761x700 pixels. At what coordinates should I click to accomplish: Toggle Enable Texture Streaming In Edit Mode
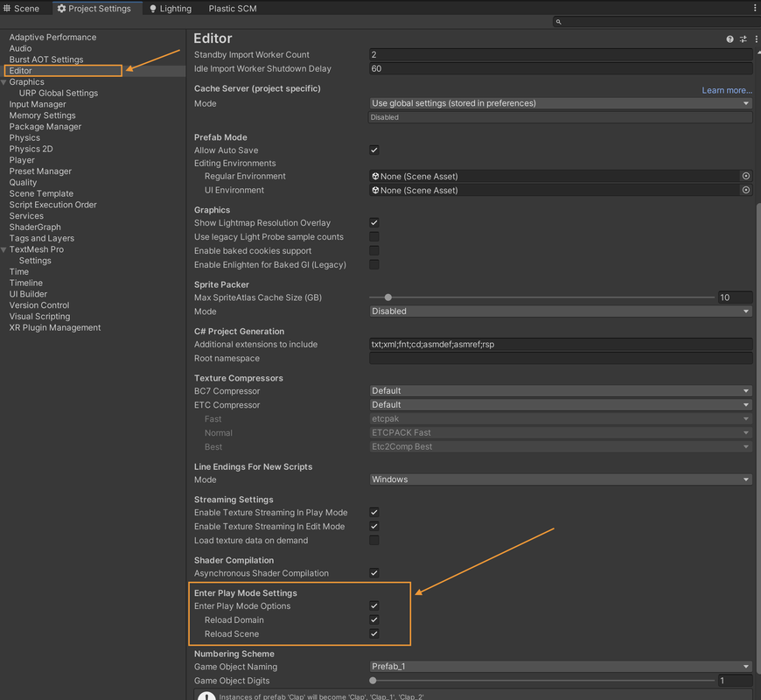(x=374, y=526)
